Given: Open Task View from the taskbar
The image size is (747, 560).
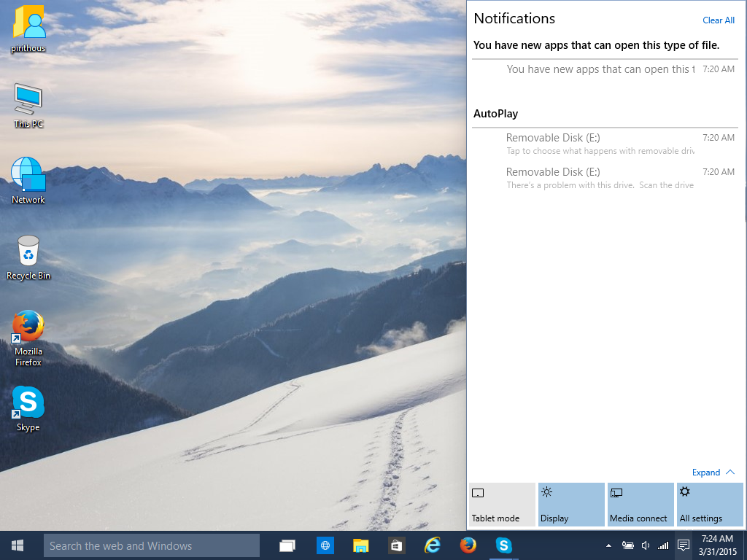Looking at the screenshot, I should click(x=287, y=545).
